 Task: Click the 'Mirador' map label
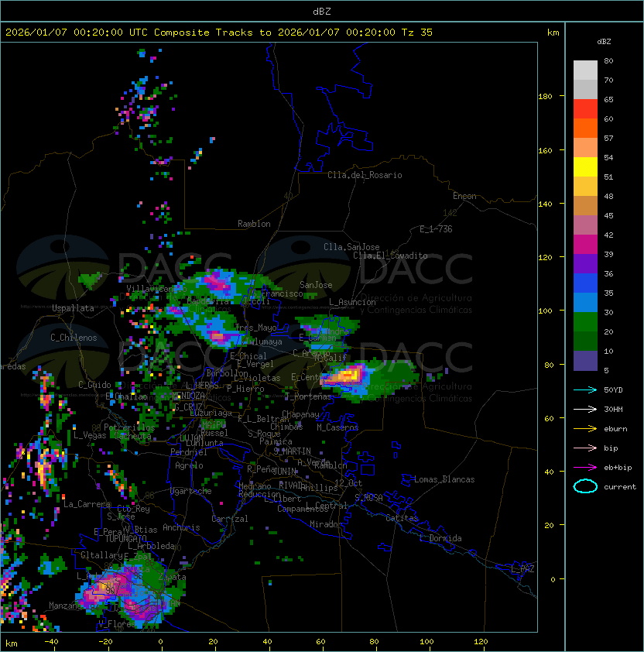click(x=326, y=524)
